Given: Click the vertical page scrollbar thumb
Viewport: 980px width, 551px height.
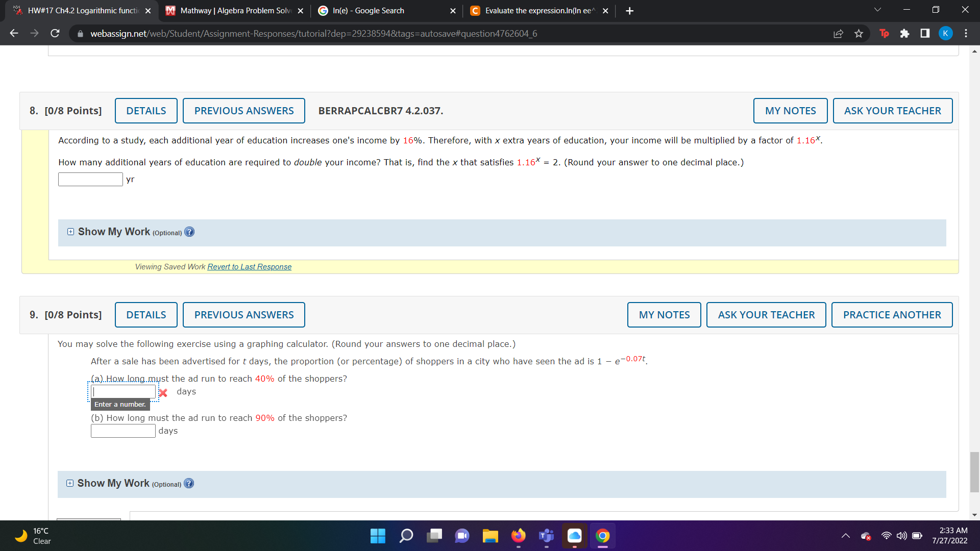Looking at the screenshot, I should 974,472.
